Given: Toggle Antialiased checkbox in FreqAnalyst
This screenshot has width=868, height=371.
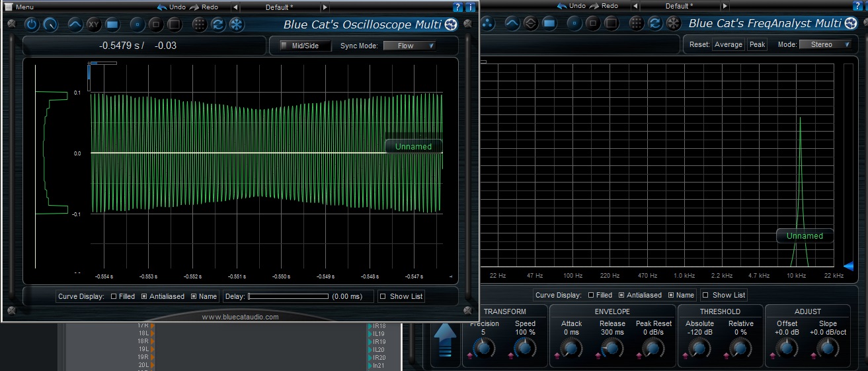Looking at the screenshot, I should pos(621,295).
